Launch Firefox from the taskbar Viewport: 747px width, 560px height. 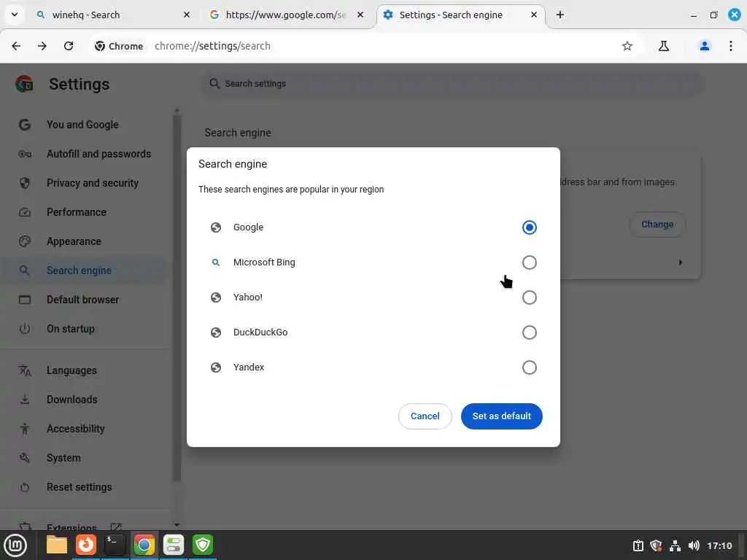click(86, 545)
